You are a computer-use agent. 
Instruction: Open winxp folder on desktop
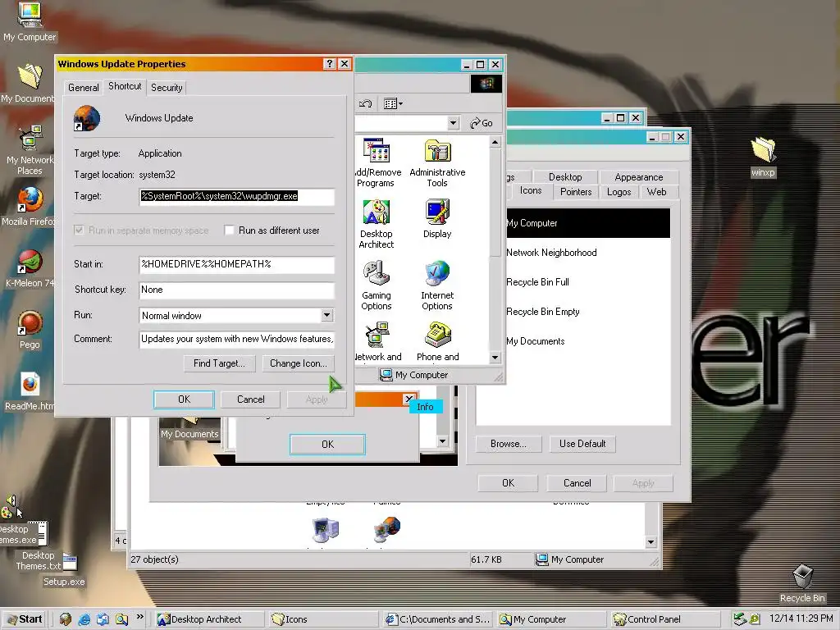point(763,157)
